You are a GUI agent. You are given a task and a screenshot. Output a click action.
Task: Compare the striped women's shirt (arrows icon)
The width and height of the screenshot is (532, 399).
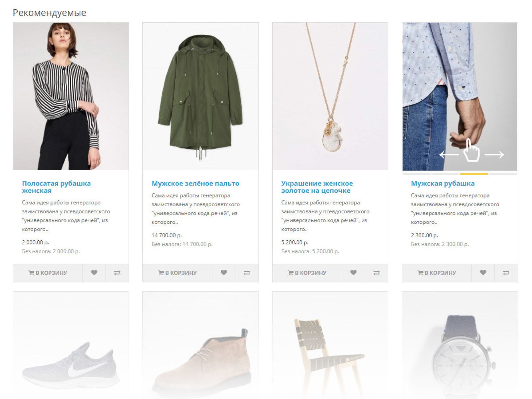point(117,273)
